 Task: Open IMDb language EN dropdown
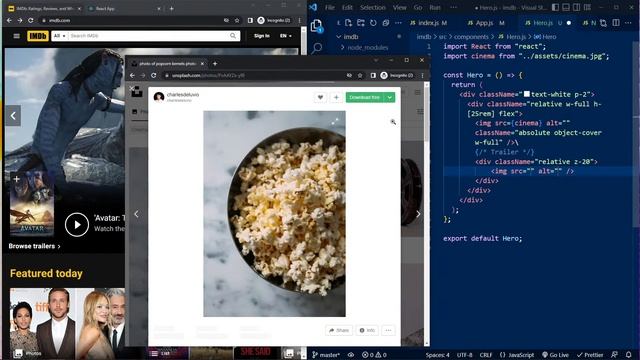point(286,36)
